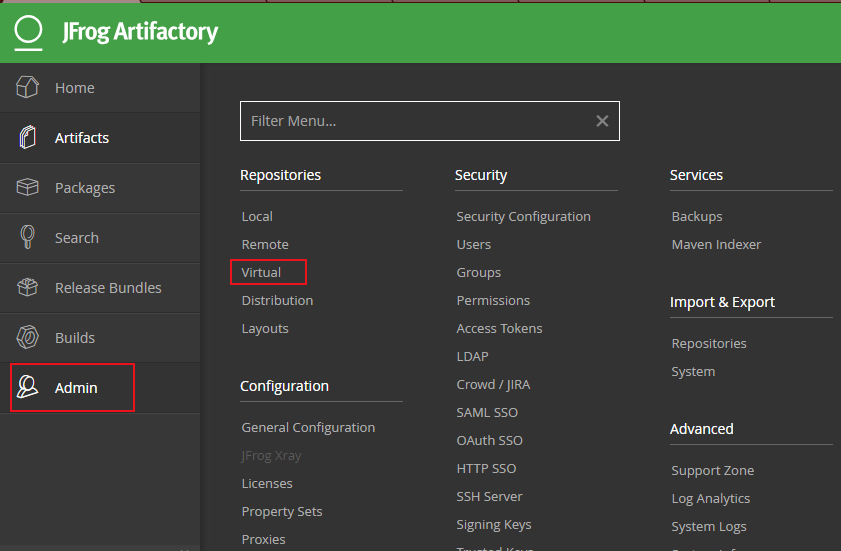841x551 pixels.
Task: Focus the Filter Menu input field
Action: click(430, 121)
